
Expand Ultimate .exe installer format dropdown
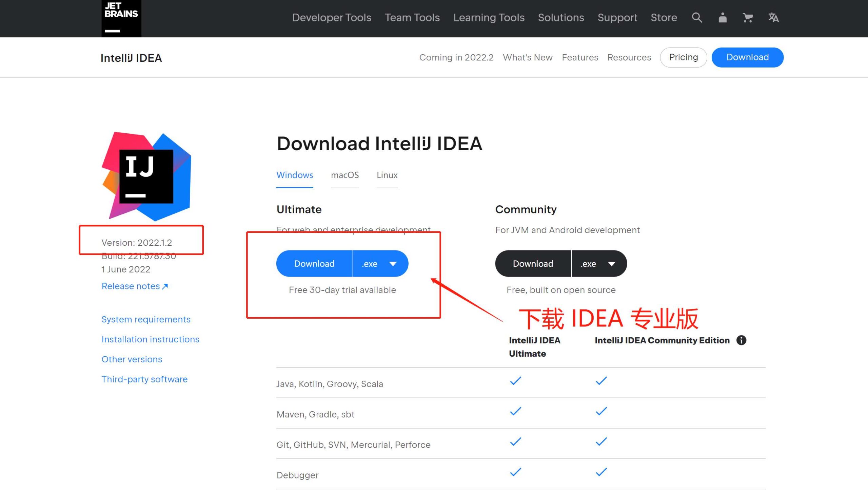point(380,264)
